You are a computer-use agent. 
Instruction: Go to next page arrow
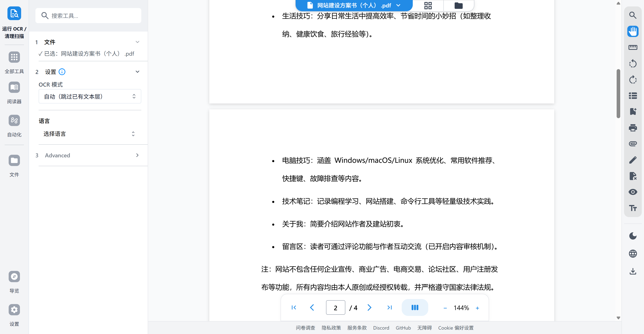[369, 307]
